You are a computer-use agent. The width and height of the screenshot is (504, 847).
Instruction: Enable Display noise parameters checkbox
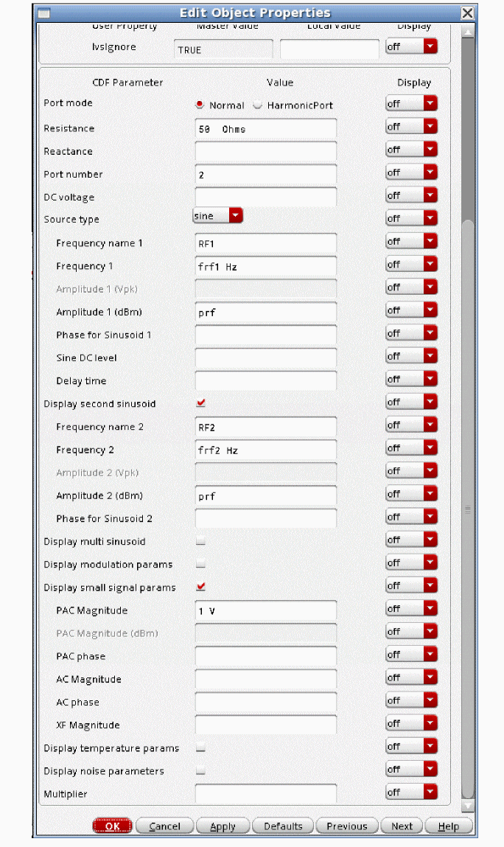click(x=200, y=771)
